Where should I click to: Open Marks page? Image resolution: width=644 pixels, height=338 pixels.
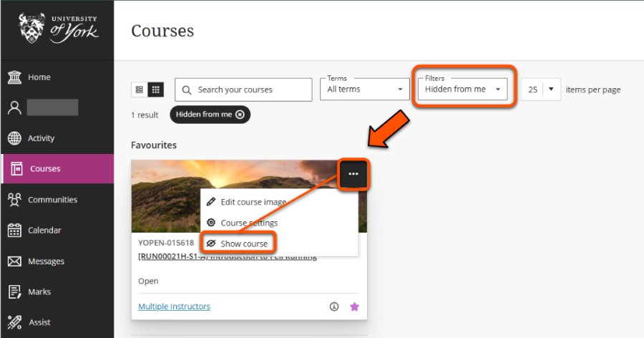(40, 292)
